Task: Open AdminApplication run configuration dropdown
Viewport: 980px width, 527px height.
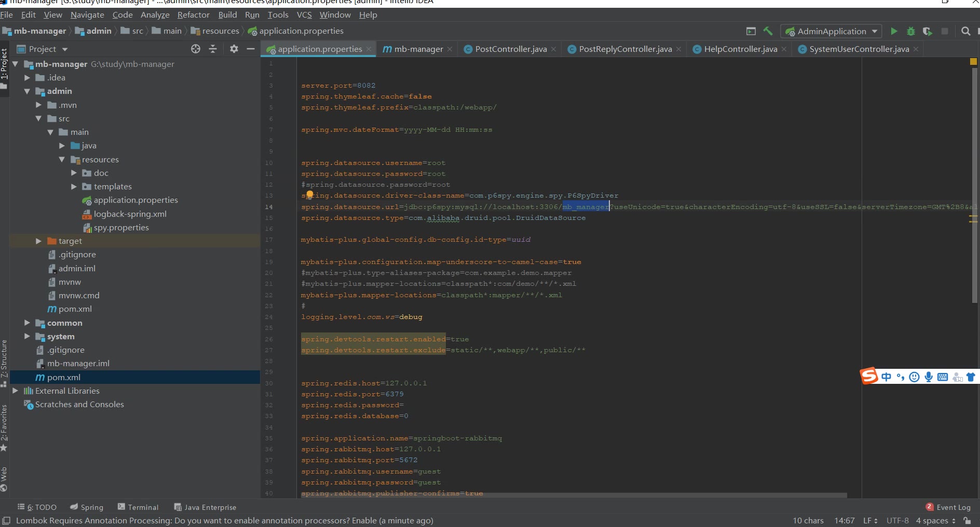Action: tap(832, 31)
